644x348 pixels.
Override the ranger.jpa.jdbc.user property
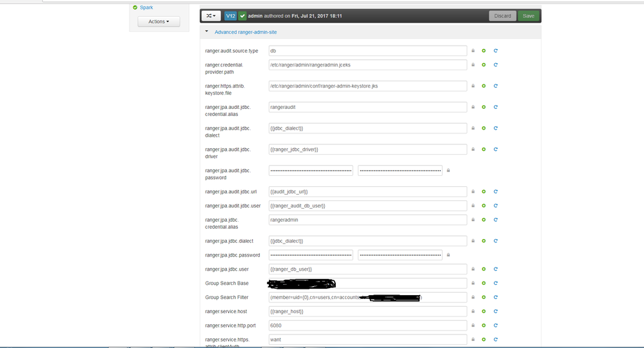(x=484, y=269)
